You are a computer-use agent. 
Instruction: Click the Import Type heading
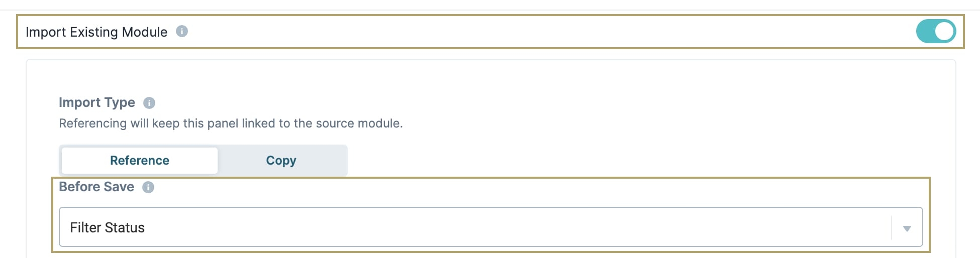point(97,102)
